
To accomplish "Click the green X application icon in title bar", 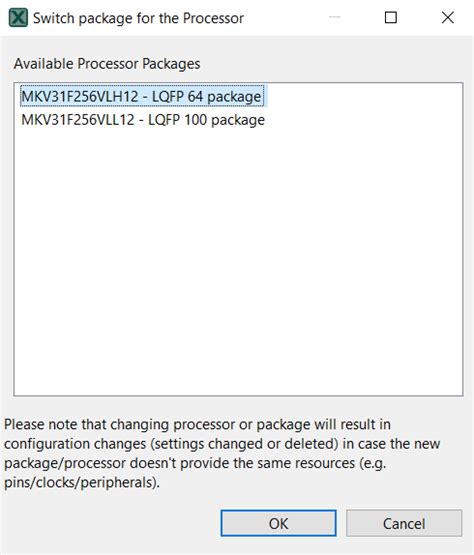I will tap(18, 18).
